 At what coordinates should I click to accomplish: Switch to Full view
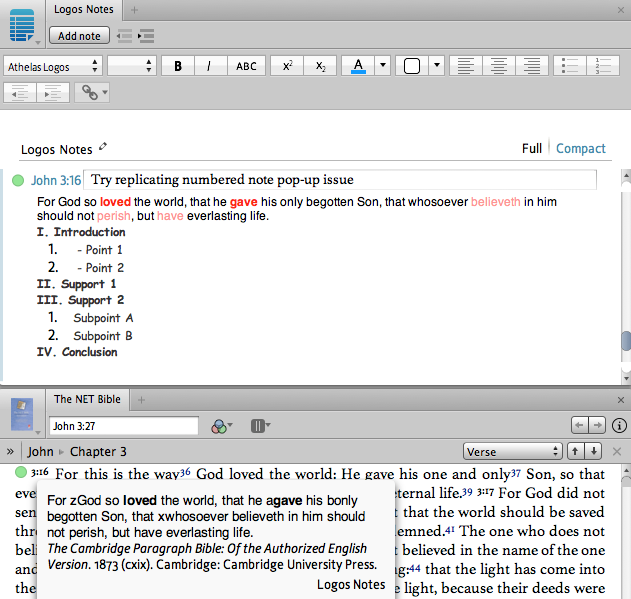[x=532, y=149]
